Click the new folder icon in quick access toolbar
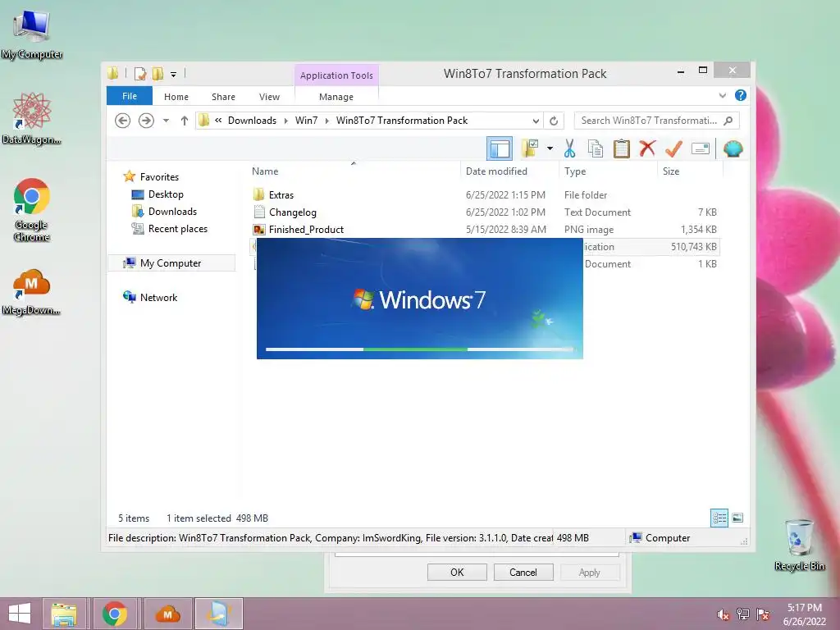Screen dimensions: 840x630 point(158,74)
